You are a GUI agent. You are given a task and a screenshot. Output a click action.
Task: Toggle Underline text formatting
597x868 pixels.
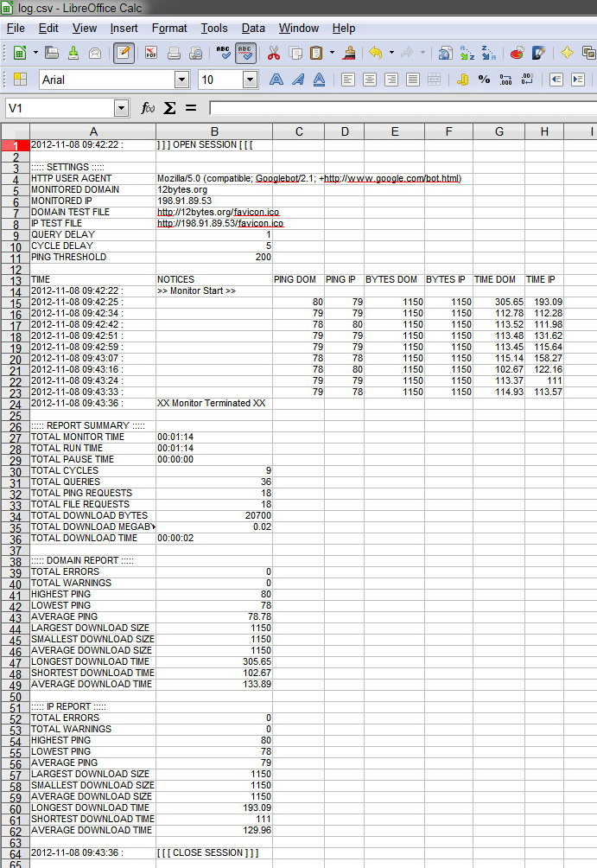coord(320,80)
